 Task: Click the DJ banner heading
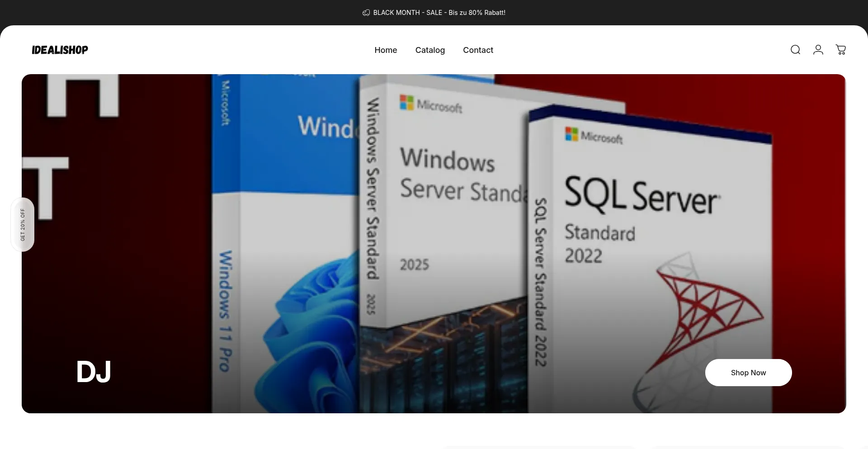(94, 372)
